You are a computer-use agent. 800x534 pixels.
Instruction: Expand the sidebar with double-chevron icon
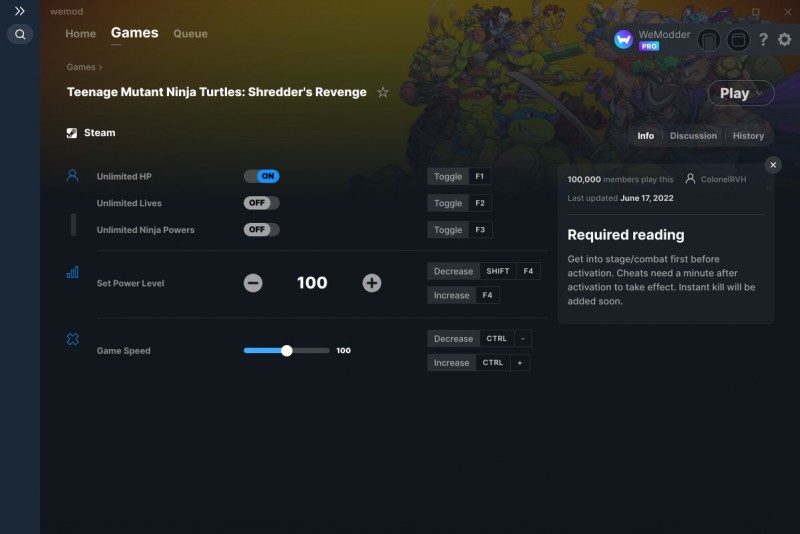(x=19, y=11)
